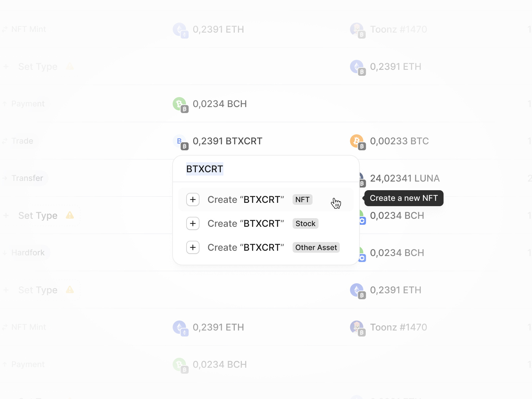Screen dimensions: 532x399
Task: Click the plus icon beside Create BTXCRT Stock
Action: (193, 223)
